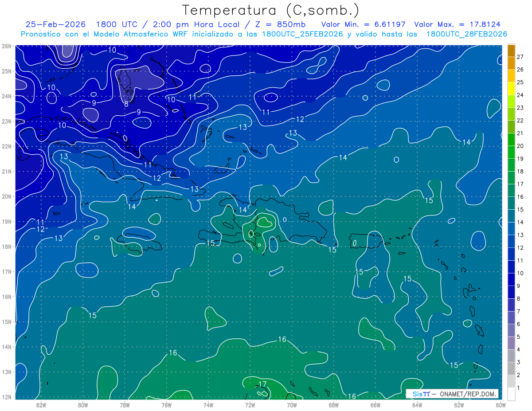This screenshot has height=411, width=532.
Task: Click the '8' contour label over the Bahamas
Action: tap(126, 104)
